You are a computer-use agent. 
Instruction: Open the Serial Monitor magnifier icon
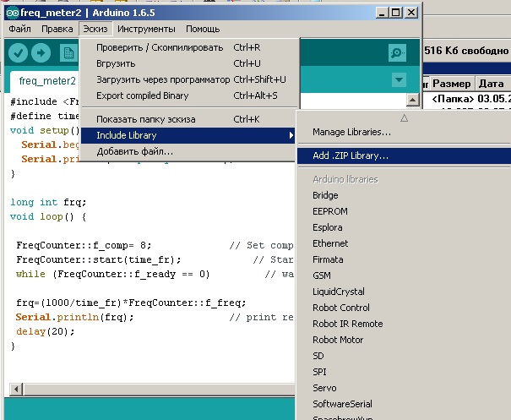click(397, 53)
